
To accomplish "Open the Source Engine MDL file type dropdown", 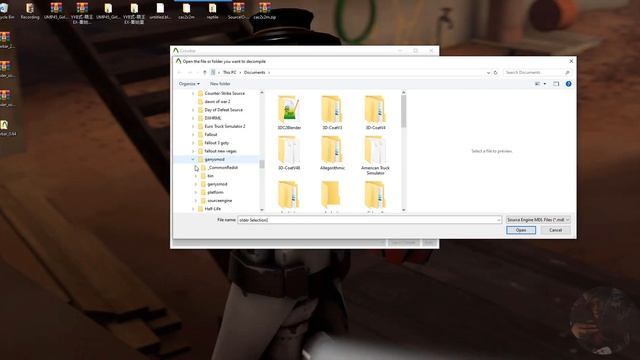I will 538,220.
